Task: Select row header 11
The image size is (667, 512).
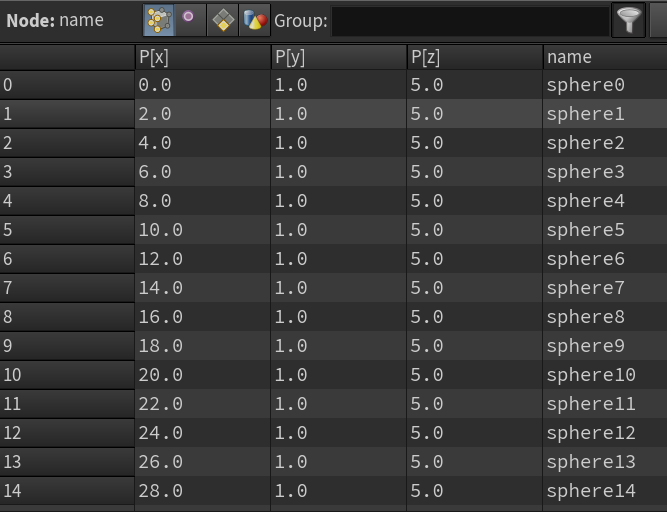Action: coord(67,404)
